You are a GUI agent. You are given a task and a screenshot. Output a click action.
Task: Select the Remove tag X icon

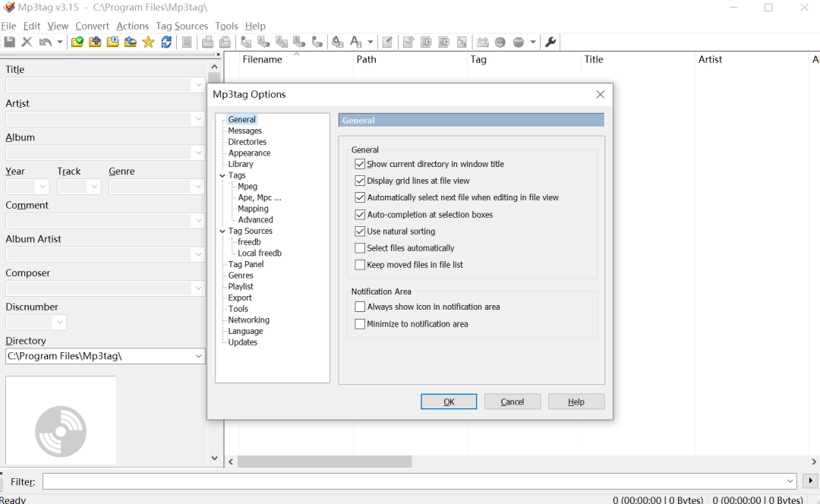tap(27, 42)
